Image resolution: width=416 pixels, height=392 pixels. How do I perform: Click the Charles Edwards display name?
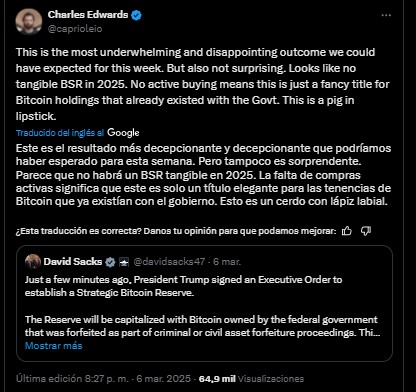88,15
